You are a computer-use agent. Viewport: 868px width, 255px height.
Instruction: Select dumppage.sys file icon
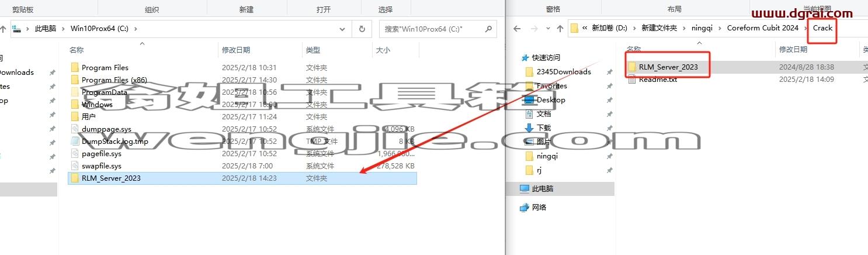(x=74, y=129)
